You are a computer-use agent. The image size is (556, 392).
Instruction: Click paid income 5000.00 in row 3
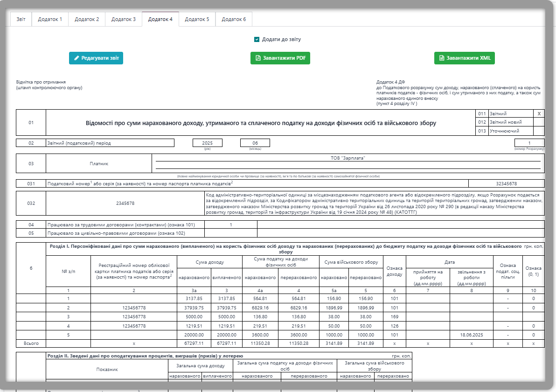pyautogui.click(x=227, y=317)
